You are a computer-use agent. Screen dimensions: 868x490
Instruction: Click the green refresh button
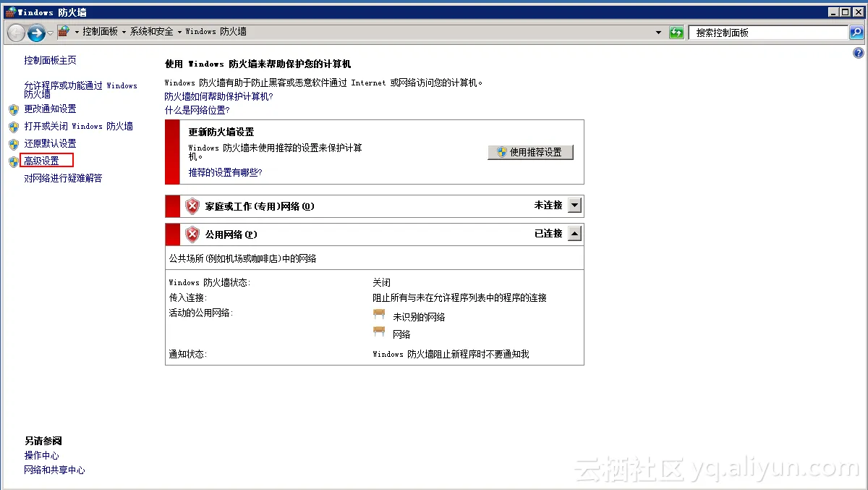click(676, 33)
